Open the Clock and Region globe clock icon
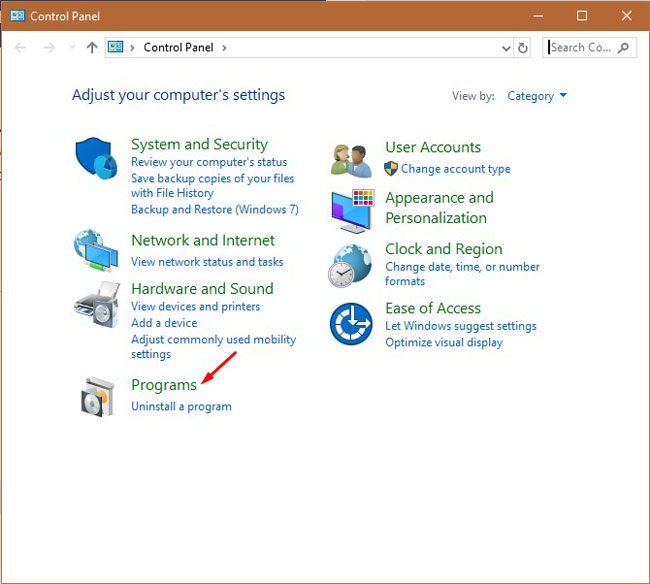The width and height of the screenshot is (650, 584). point(350,266)
